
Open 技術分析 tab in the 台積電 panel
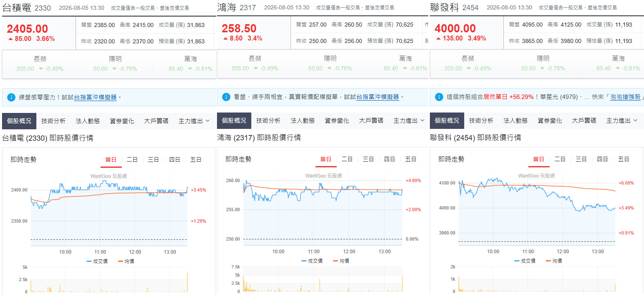click(x=54, y=121)
